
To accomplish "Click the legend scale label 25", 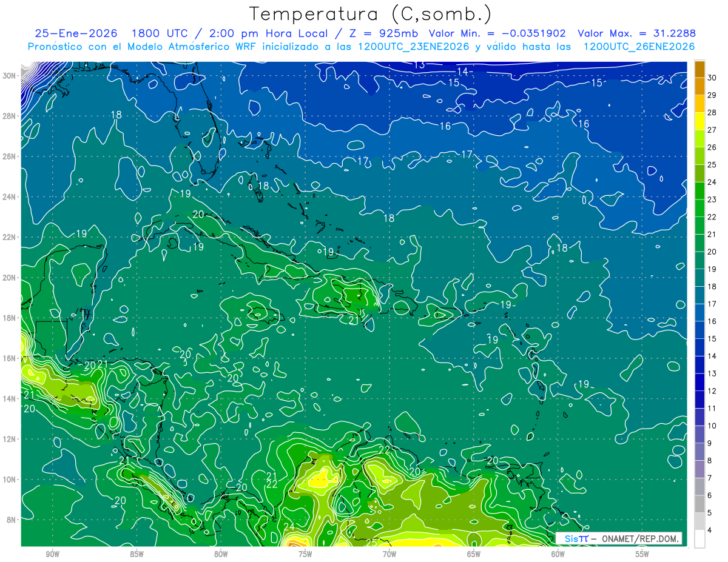I will point(712,165).
